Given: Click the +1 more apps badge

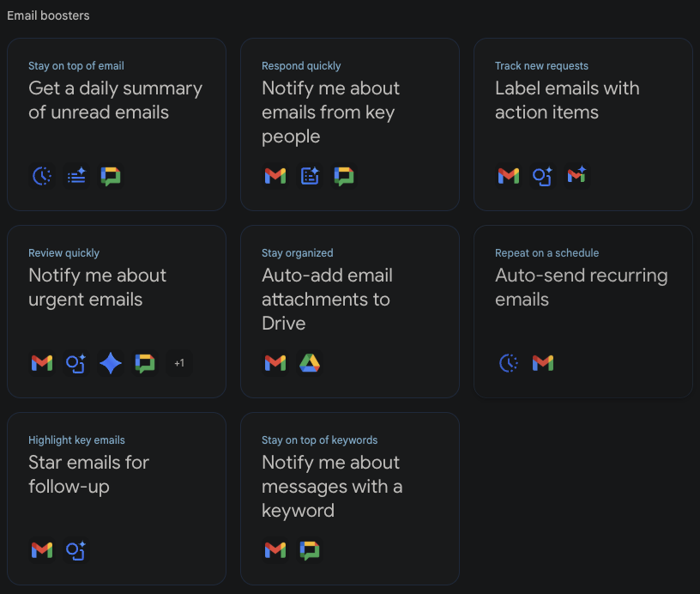Looking at the screenshot, I should tap(179, 363).
